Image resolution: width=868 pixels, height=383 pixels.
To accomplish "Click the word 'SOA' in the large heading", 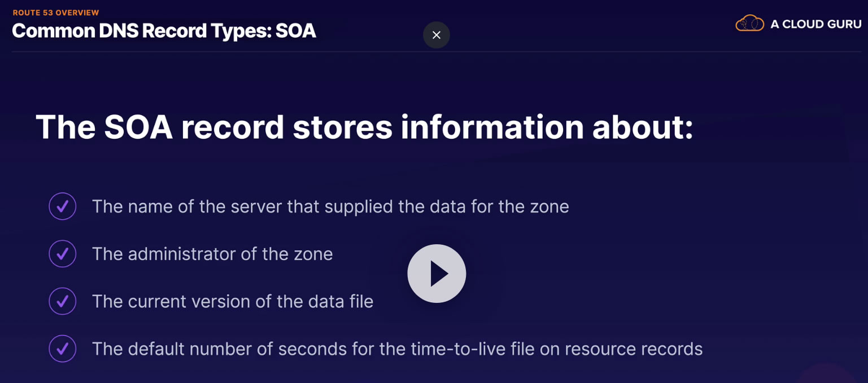I will pos(138,127).
